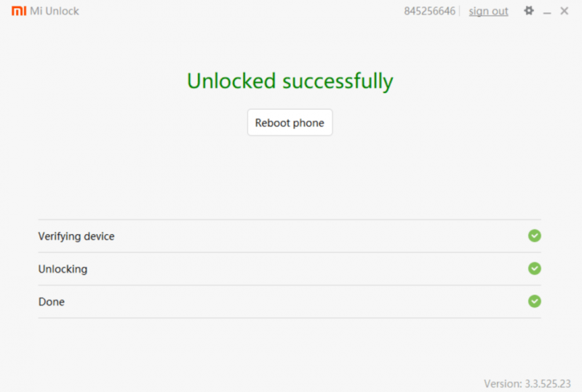This screenshot has width=582, height=392.
Task: Click the Verifying device green checkmark
Action: (x=535, y=236)
